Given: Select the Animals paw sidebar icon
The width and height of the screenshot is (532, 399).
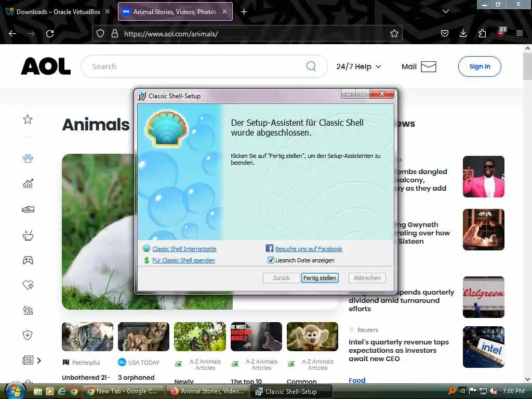Looking at the screenshot, I should tap(28, 158).
